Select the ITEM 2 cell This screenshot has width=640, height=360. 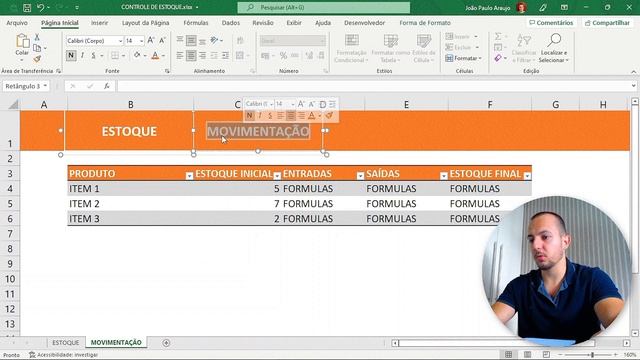click(x=131, y=204)
